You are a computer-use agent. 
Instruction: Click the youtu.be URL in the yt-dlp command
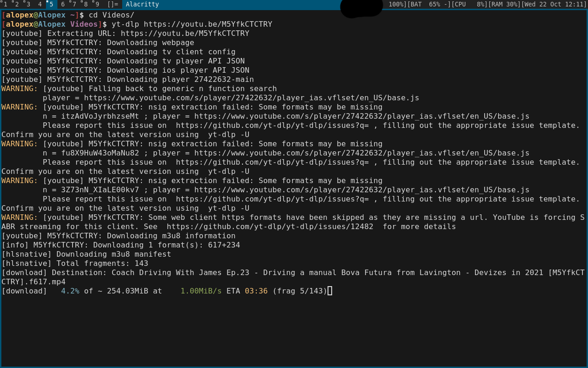[208, 24]
